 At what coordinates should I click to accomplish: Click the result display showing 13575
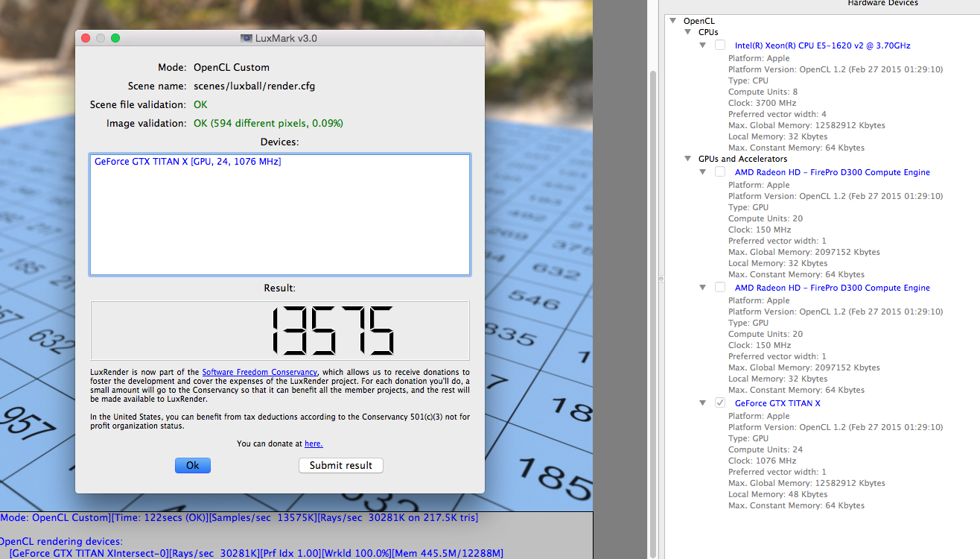point(280,330)
